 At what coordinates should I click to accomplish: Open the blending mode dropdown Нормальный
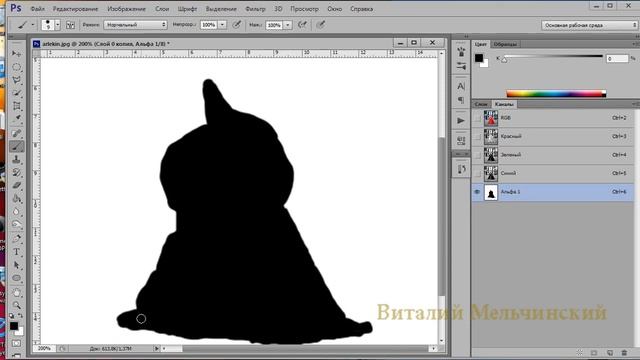[x=136, y=25]
